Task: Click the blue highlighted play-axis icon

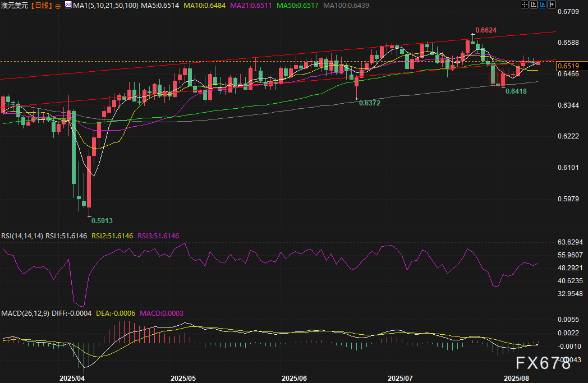Action: [x=543, y=4]
